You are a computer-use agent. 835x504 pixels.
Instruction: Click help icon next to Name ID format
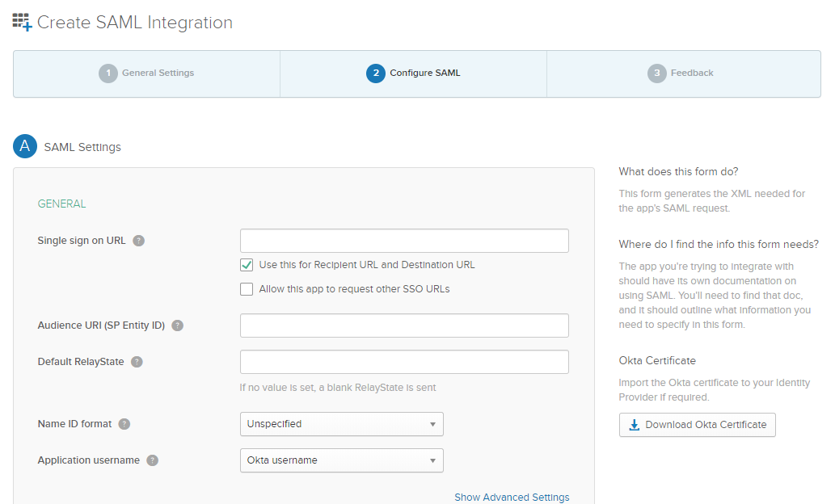[x=124, y=424]
